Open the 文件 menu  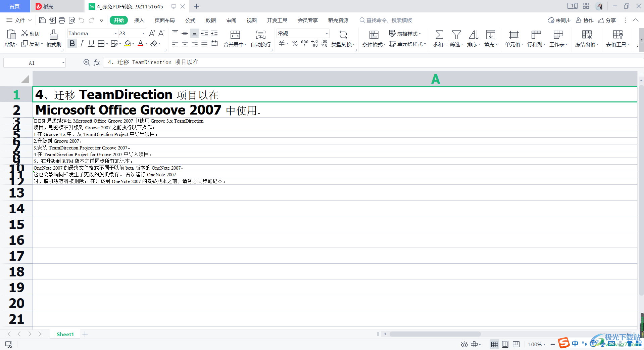point(19,20)
